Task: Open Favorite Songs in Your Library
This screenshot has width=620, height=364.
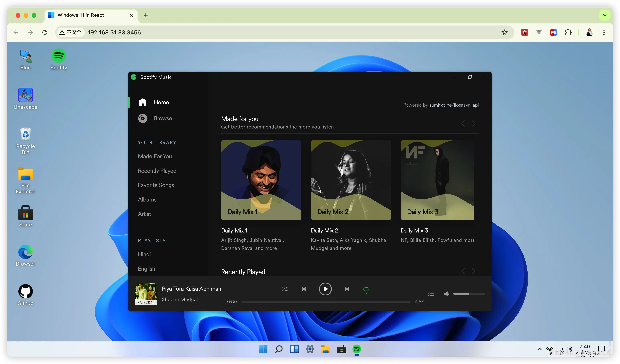Action: pos(156,185)
